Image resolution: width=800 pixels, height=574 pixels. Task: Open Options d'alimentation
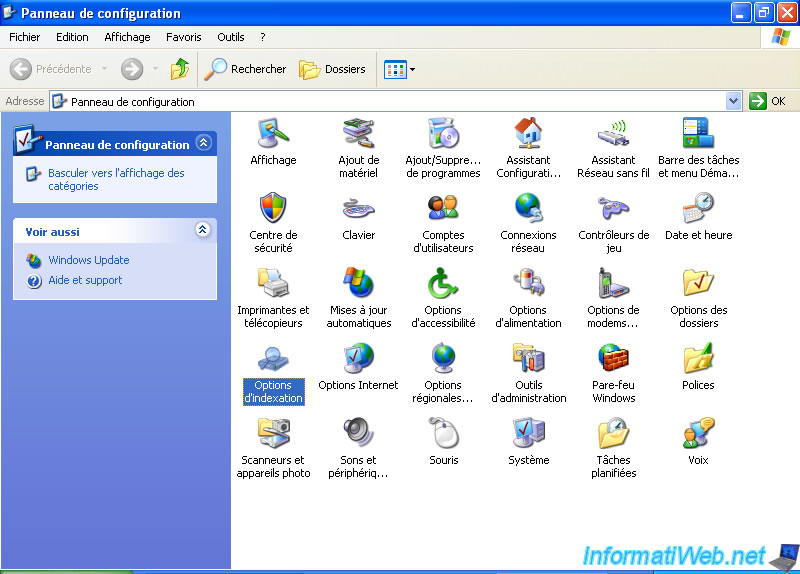[529, 298]
